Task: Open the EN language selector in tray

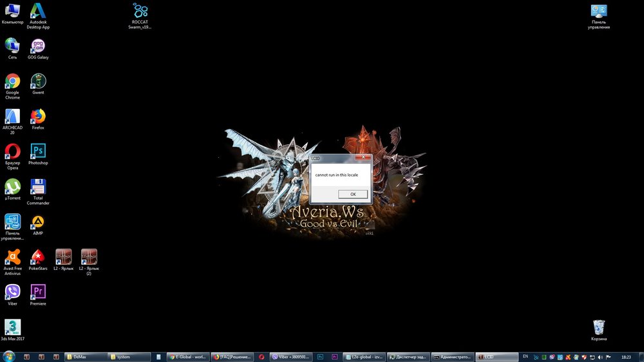Action: 526,356
